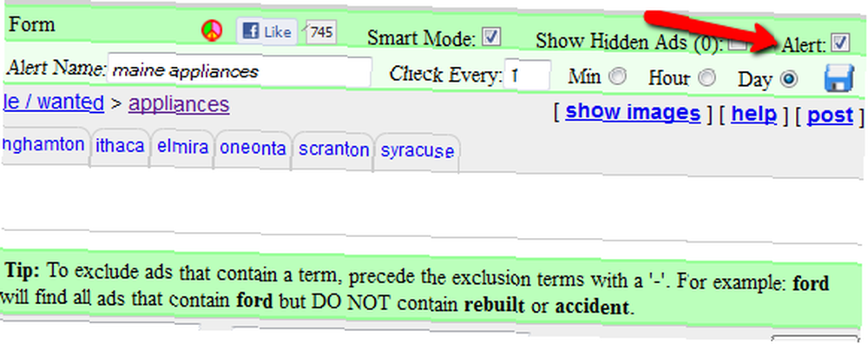The height and width of the screenshot is (344, 868).
Task: Switch to the elmira tab
Action: click(x=182, y=148)
